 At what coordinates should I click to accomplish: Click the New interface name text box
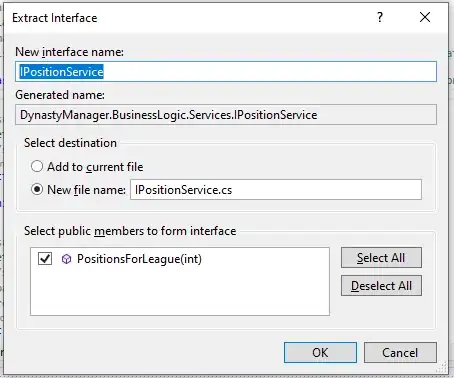(x=226, y=72)
